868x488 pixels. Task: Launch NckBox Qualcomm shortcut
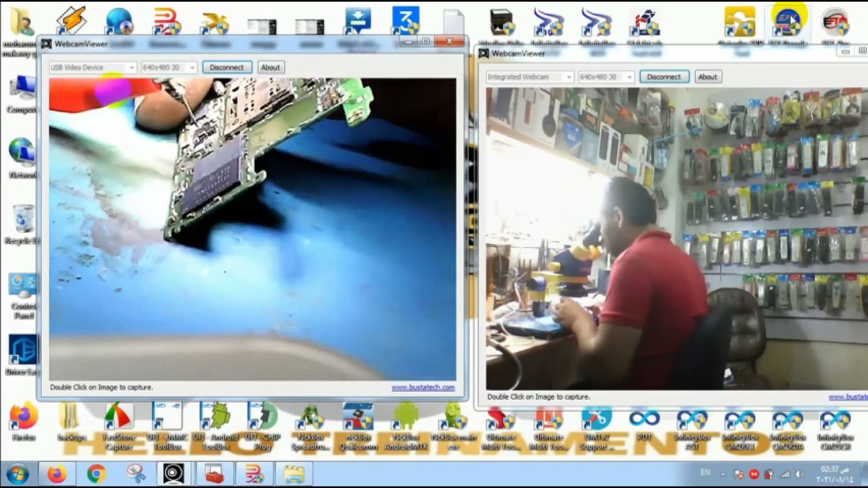coord(358,426)
